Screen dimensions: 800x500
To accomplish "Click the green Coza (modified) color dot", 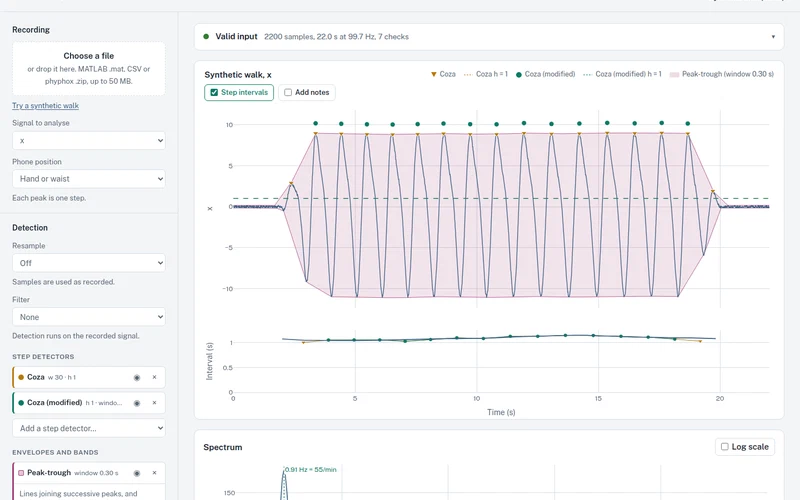I will 21,403.
